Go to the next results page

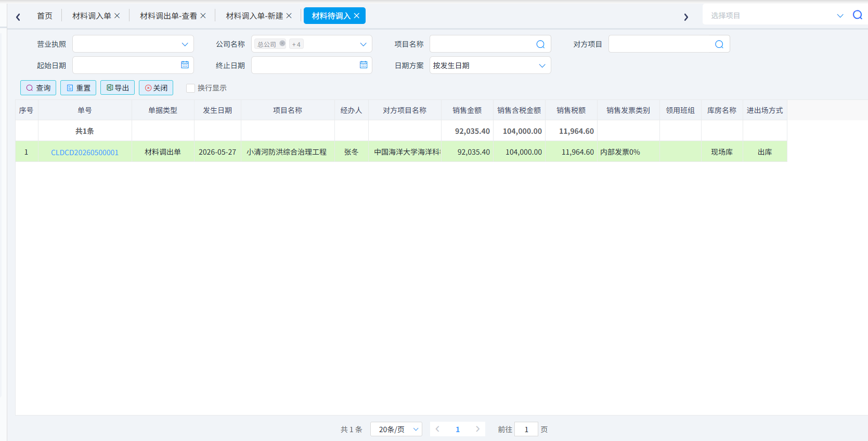(x=477, y=429)
